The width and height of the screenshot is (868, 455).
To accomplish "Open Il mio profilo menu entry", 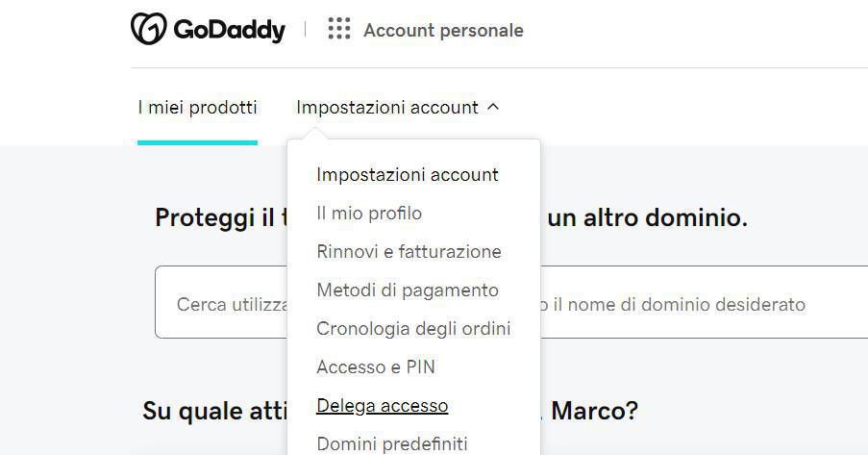I will (368, 214).
